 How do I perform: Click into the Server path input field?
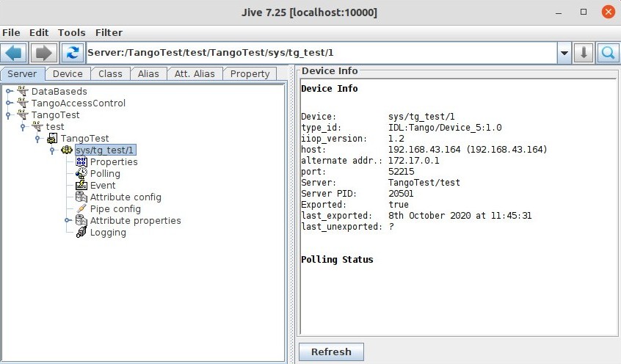tap(322, 53)
